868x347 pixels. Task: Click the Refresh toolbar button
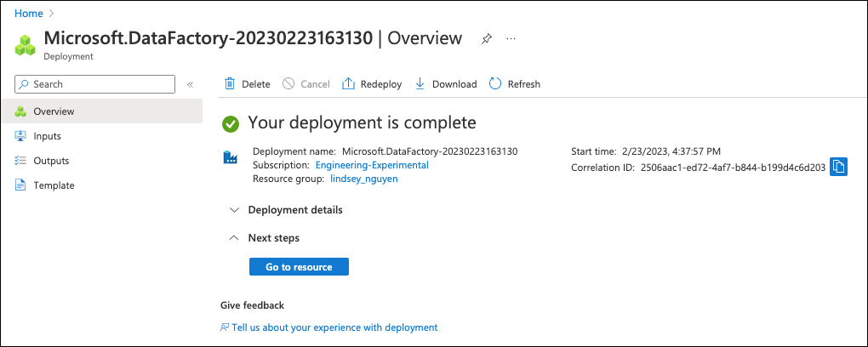515,84
